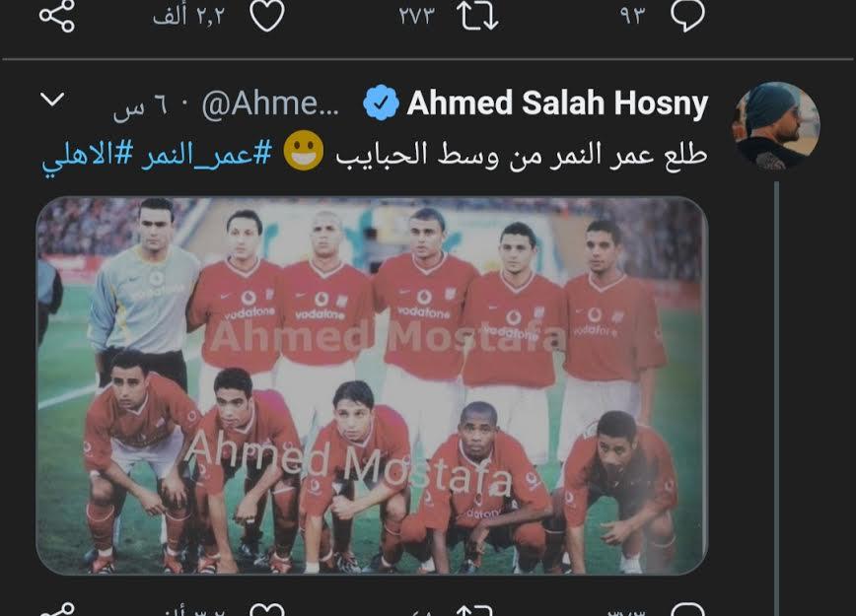856x616 pixels.
Task: Expand the chevron menu on Ahmed Salah Hosny's tweet
Action: tap(52, 100)
